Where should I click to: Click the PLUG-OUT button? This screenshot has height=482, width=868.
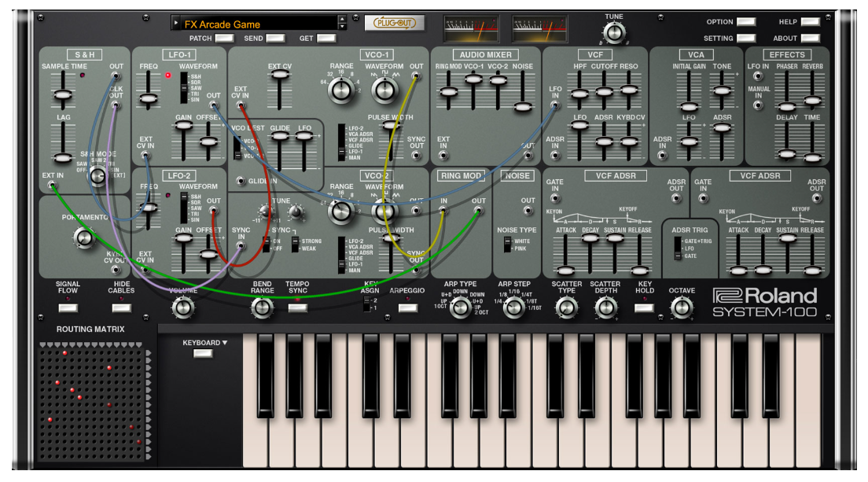click(x=394, y=24)
